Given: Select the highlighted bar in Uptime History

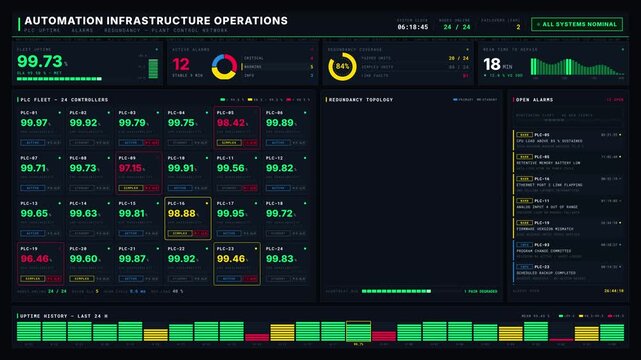Looking at the screenshot, I should point(359,331).
